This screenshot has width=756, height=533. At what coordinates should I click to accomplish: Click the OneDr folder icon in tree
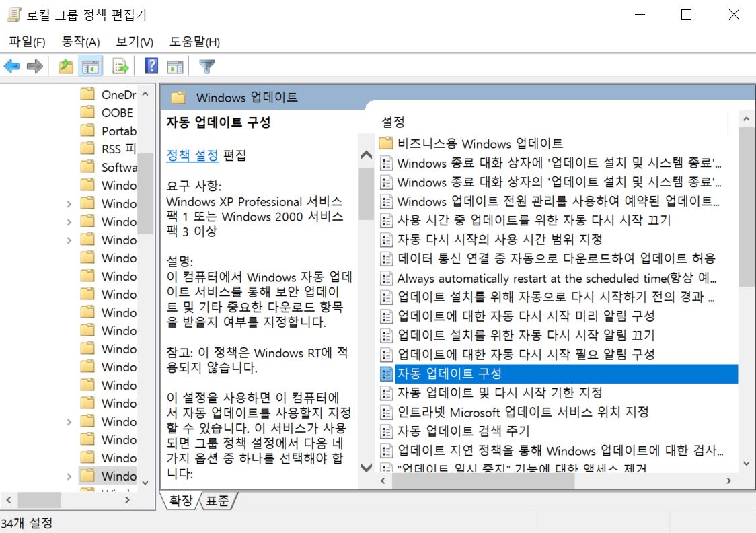pos(87,94)
